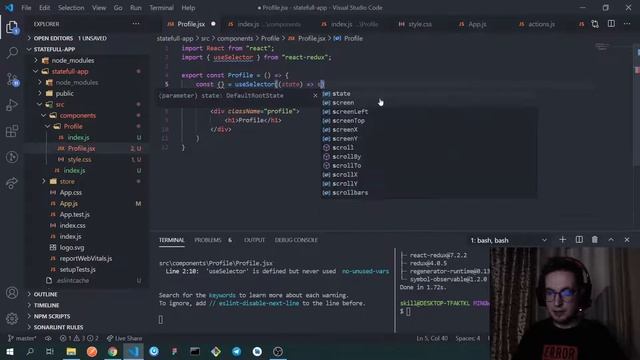Switch to the Debug Console tab

pos(296,240)
